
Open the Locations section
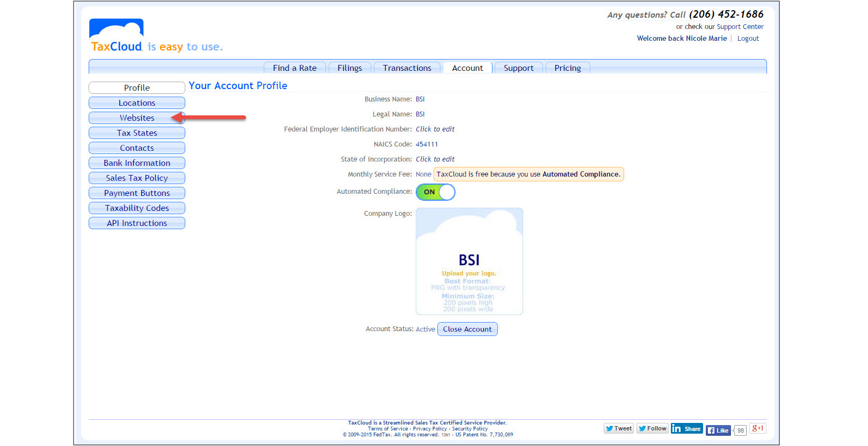(x=137, y=103)
